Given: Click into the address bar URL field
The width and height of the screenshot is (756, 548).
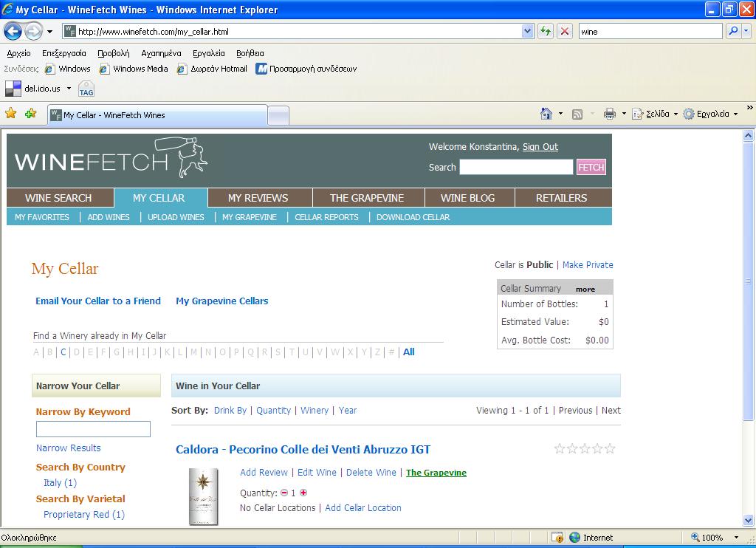Looking at the screenshot, I should click(299, 31).
